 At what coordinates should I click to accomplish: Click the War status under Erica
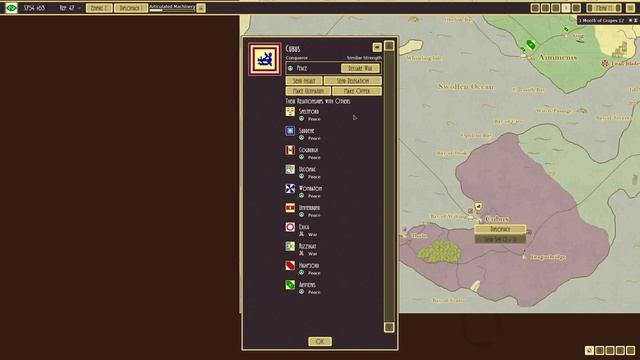point(308,234)
